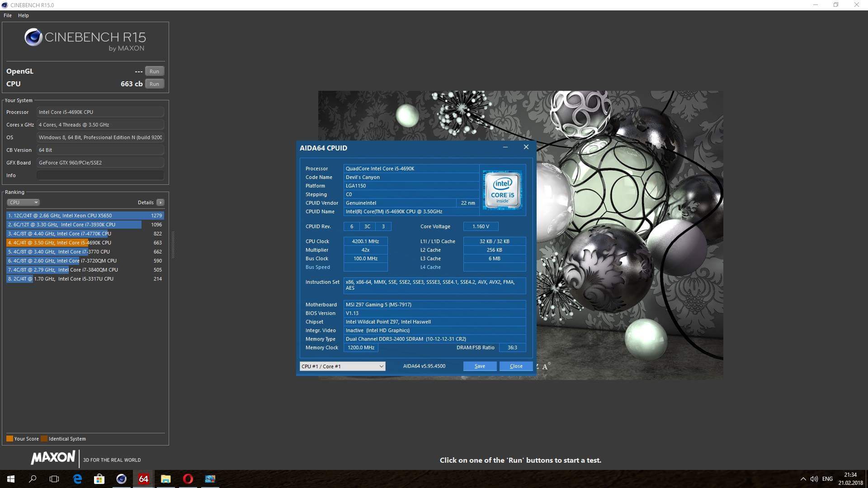Open Microsoft Edge from taskbar
The height and width of the screenshot is (488, 868).
(77, 479)
